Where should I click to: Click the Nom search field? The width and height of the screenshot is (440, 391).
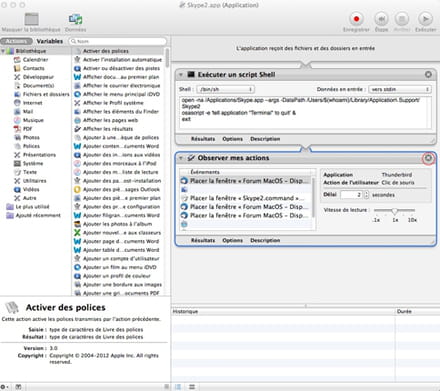118,41
